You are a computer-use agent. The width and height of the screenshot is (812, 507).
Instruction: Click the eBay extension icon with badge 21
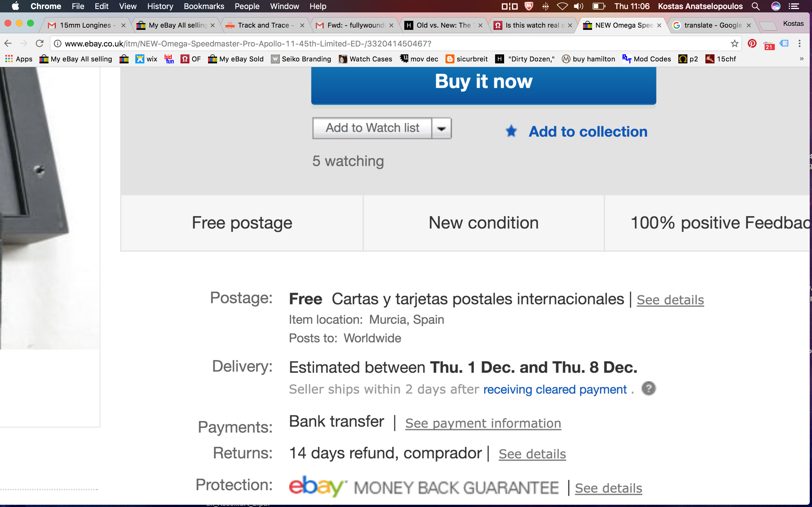769,44
